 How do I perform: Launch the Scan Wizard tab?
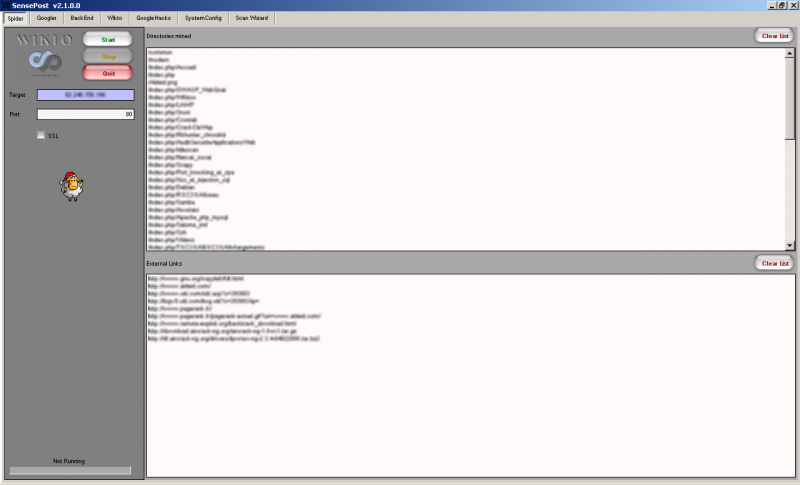(x=251, y=18)
